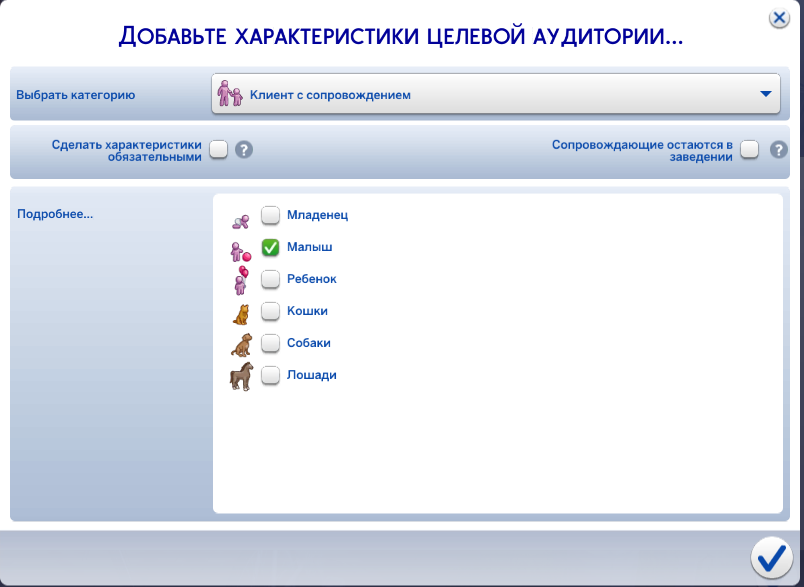Click the blue dropdown arrow for category
The width and height of the screenshot is (804, 587).
tap(766, 94)
